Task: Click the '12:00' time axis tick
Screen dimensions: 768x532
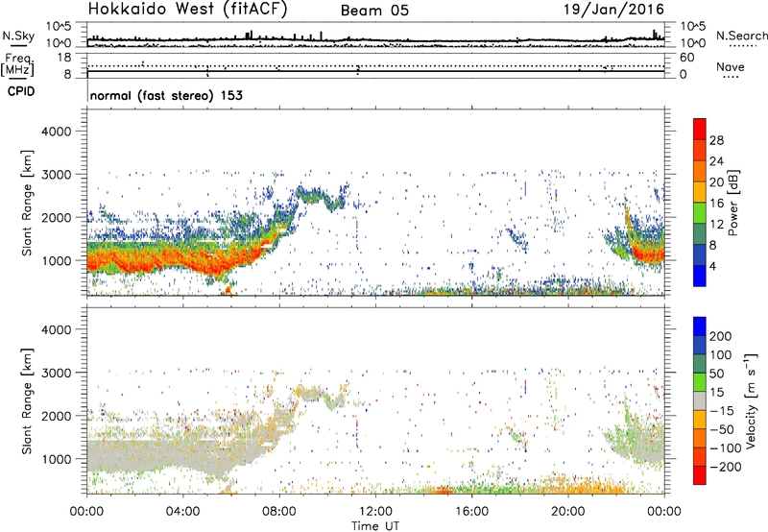Action: coord(375,512)
